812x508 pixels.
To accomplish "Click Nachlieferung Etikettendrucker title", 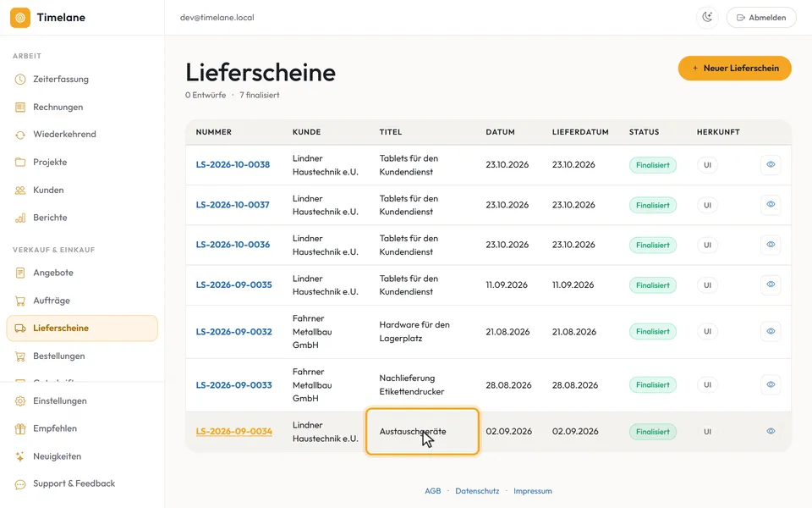I will pyautogui.click(x=412, y=385).
